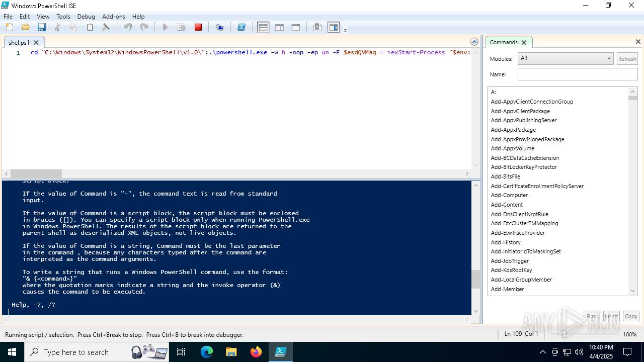Select Add-LocalGroupMember in the list
Viewport: 644px width, 362px height.
521,280
